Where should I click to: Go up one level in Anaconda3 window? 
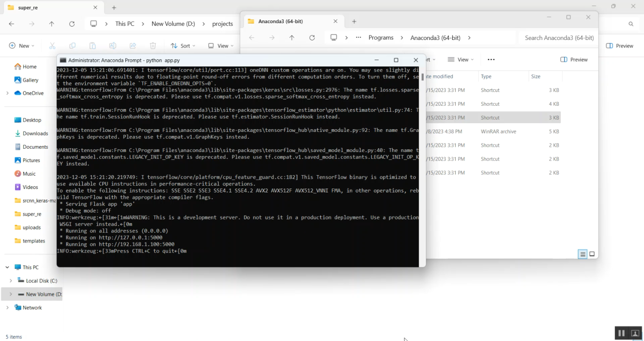pyautogui.click(x=292, y=38)
